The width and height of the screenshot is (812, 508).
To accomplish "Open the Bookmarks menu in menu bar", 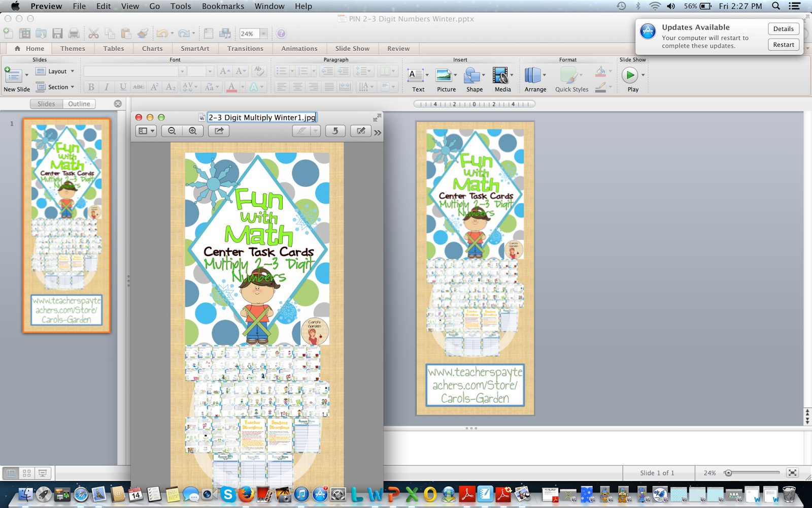I will (x=223, y=6).
